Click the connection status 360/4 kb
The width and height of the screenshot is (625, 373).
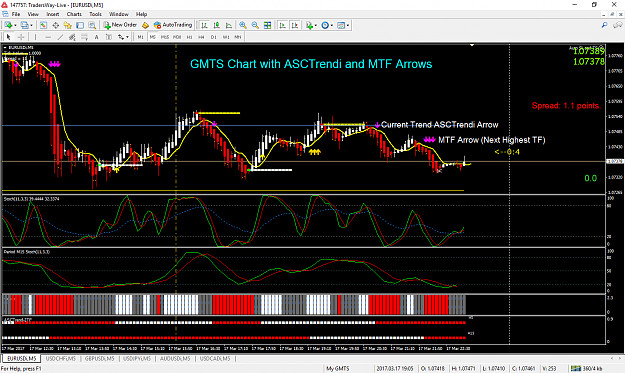tap(586, 369)
